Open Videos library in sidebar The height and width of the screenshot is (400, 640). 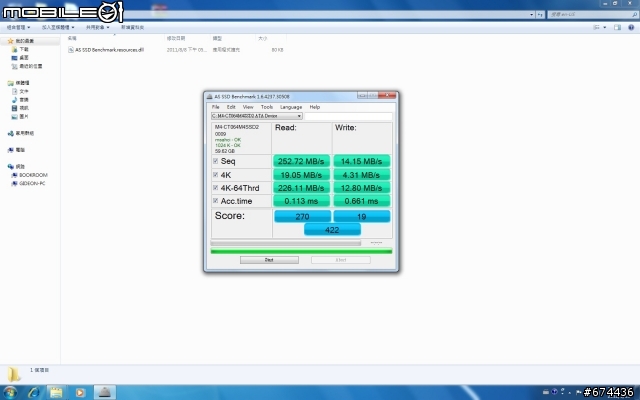(20, 108)
